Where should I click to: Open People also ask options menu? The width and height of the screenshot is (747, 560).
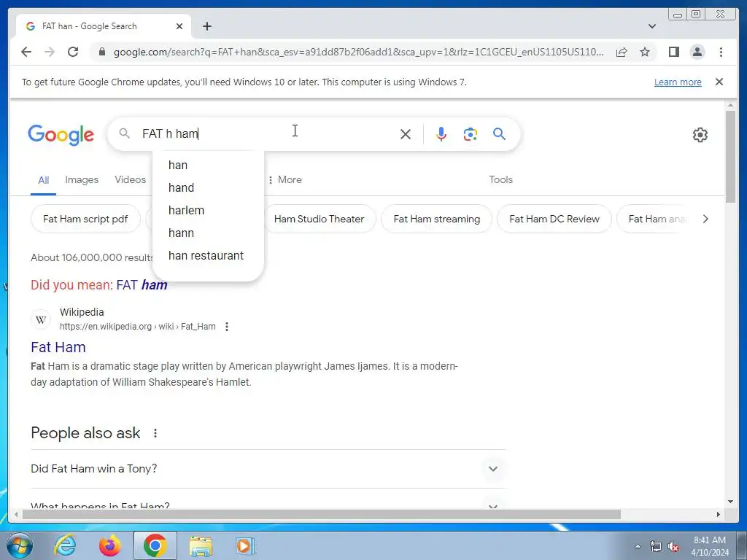click(155, 433)
